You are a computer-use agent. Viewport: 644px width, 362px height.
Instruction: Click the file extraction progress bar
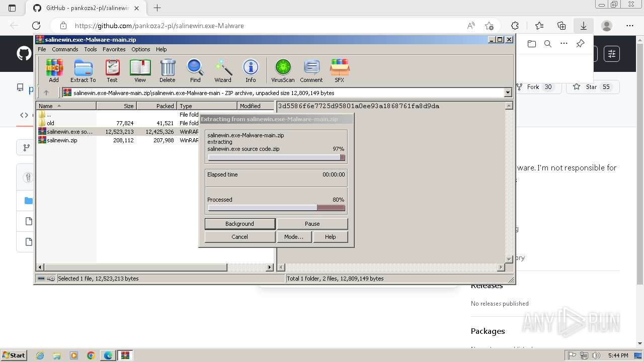276,157
